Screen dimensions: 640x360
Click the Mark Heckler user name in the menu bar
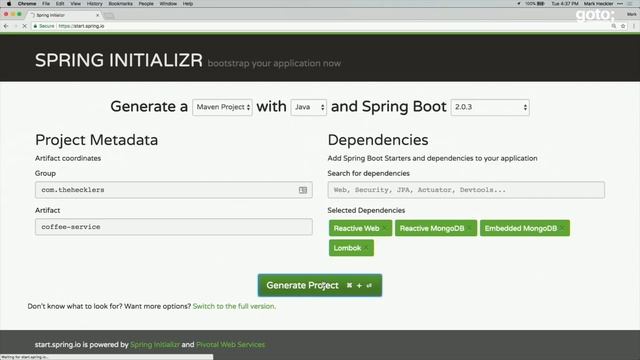click(598, 4)
